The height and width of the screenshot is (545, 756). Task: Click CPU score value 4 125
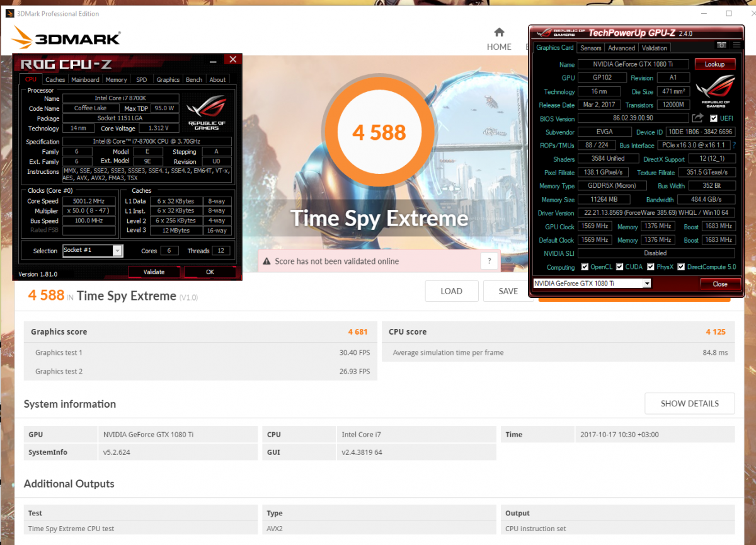716,331
